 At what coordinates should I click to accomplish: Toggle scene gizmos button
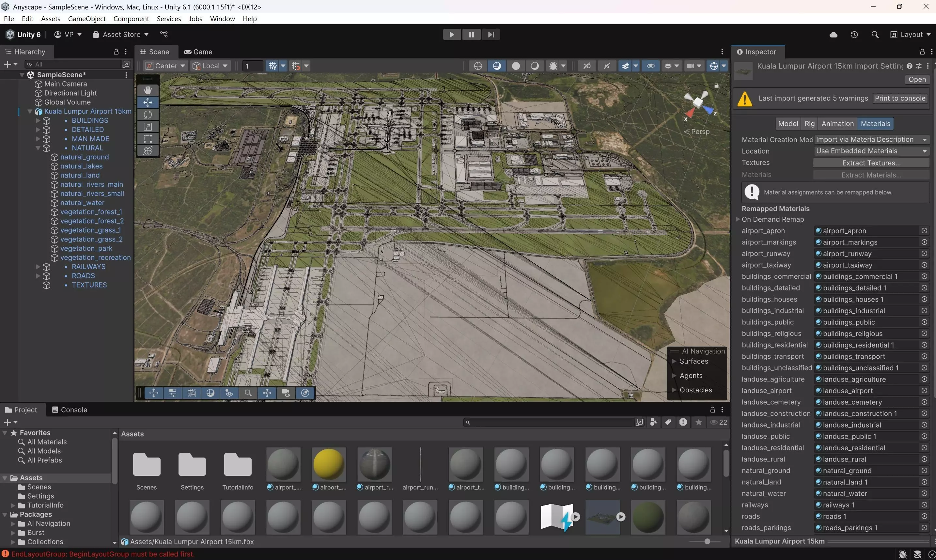coord(713,66)
